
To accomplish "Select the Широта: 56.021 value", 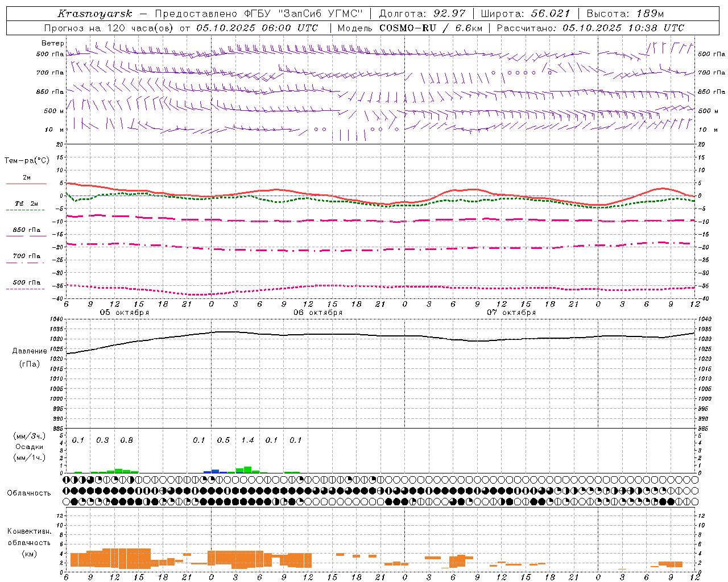I will tap(525, 14).
